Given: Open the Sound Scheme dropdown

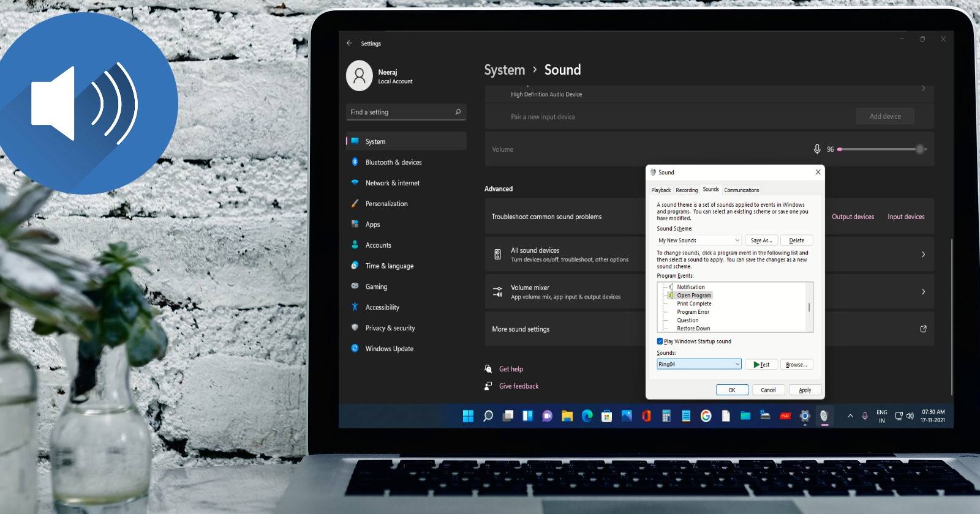Looking at the screenshot, I should pos(699,240).
